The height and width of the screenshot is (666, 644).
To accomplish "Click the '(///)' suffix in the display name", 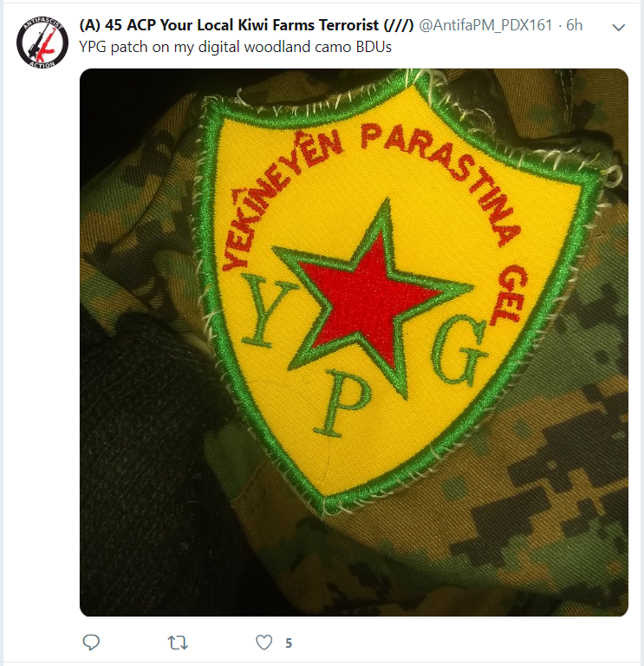I will pyautogui.click(x=398, y=25).
